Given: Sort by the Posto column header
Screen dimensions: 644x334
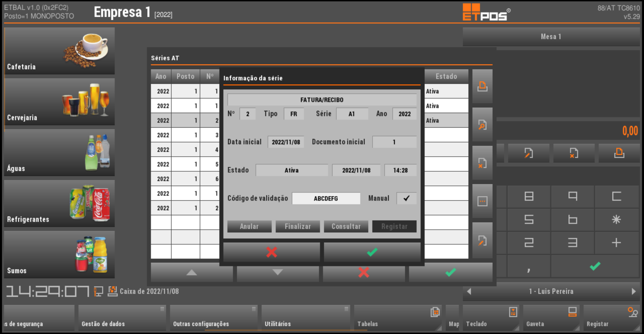Looking at the screenshot, I should (185, 76).
